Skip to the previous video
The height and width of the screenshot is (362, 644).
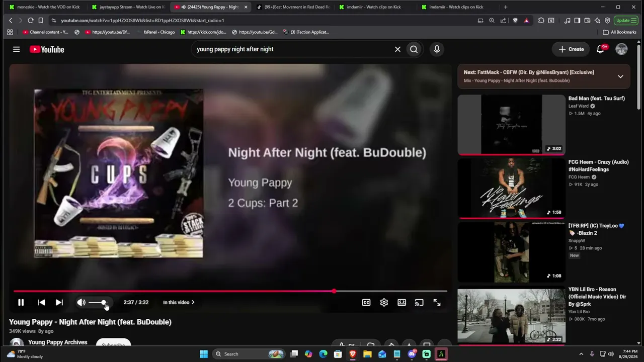41,302
